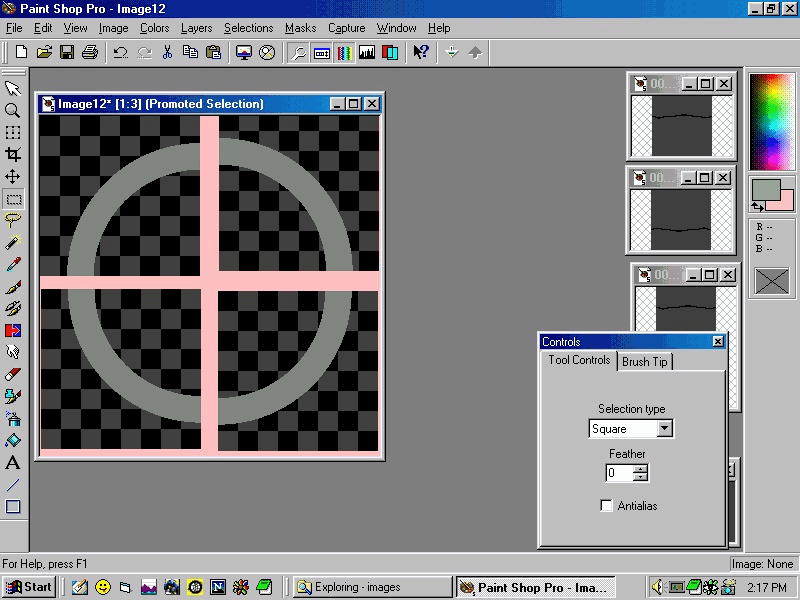This screenshot has width=800, height=600.
Task: Open the Selection type dropdown
Action: [x=665, y=429]
